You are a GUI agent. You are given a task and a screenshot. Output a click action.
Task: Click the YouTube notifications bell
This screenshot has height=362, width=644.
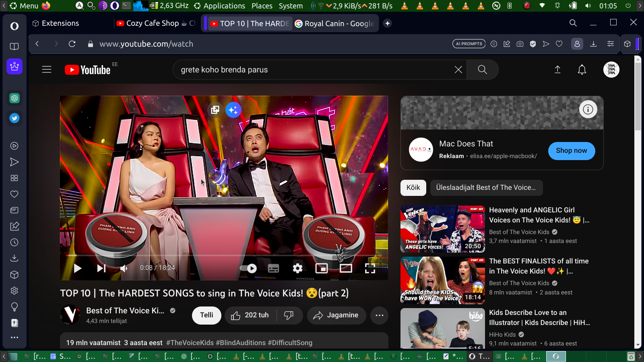point(582,70)
